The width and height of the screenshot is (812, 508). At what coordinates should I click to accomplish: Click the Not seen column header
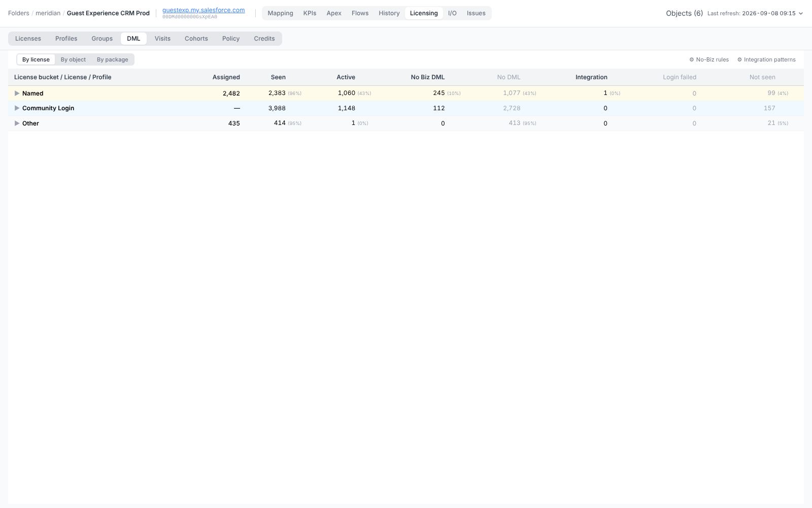(762, 77)
